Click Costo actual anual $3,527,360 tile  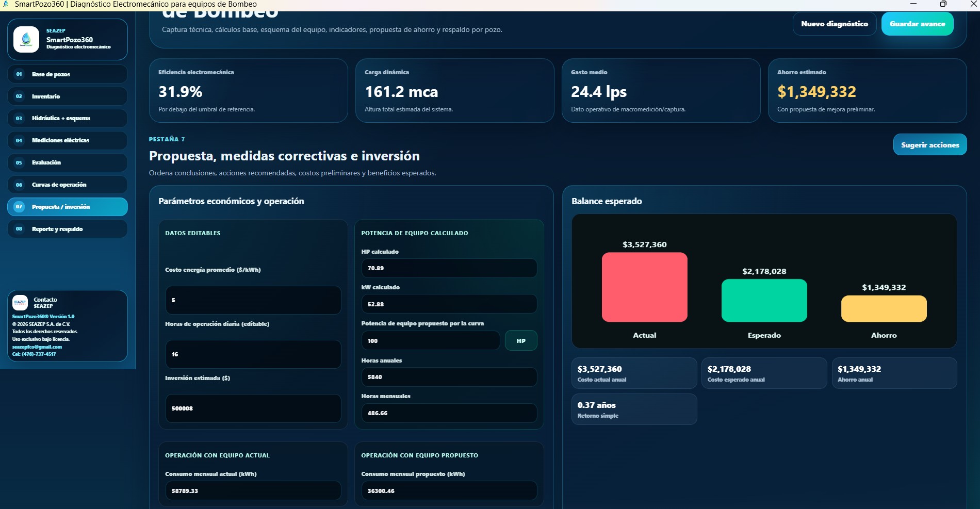click(634, 373)
